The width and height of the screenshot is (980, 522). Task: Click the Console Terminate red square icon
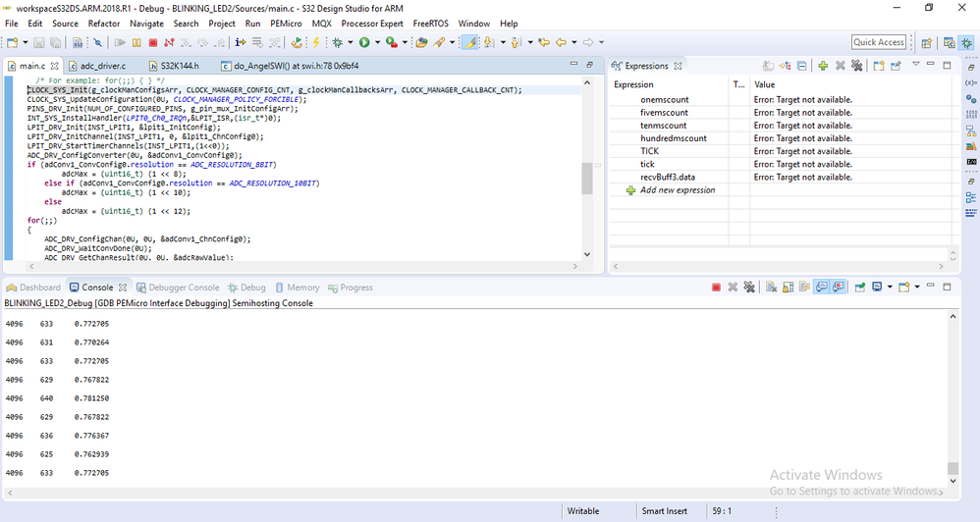pyautogui.click(x=716, y=287)
